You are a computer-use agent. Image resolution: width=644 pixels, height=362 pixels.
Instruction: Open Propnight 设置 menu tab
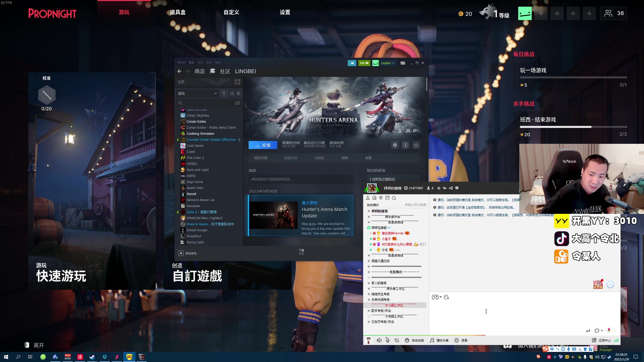[285, 12]
